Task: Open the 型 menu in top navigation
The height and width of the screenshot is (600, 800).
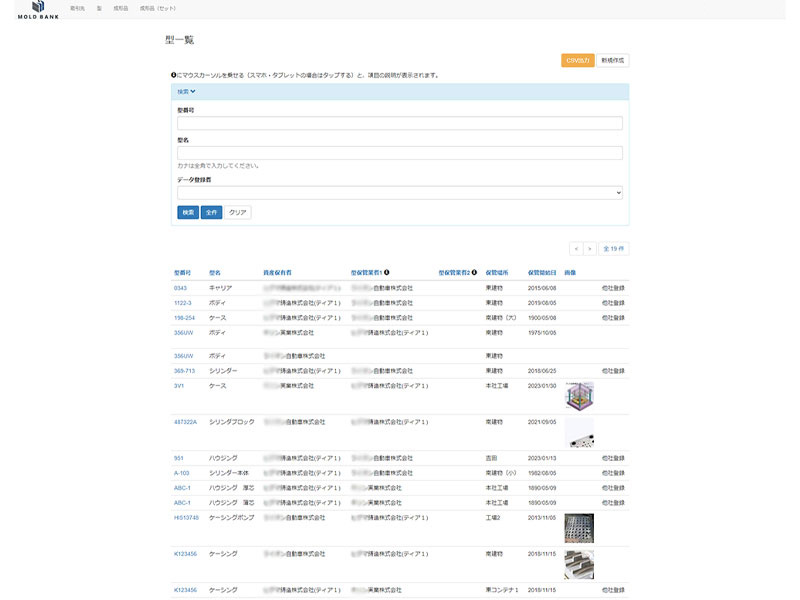Action: pos(99,7)
